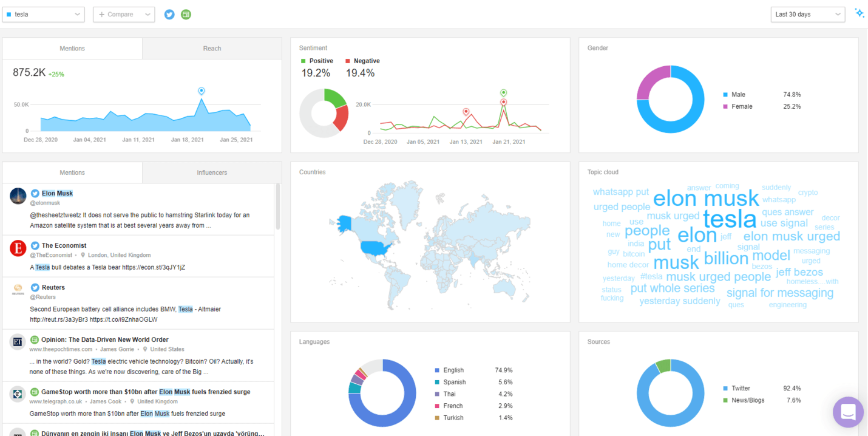Open the AI sparkle insights icon
868x436 pixels.
[x=859, y=13]
